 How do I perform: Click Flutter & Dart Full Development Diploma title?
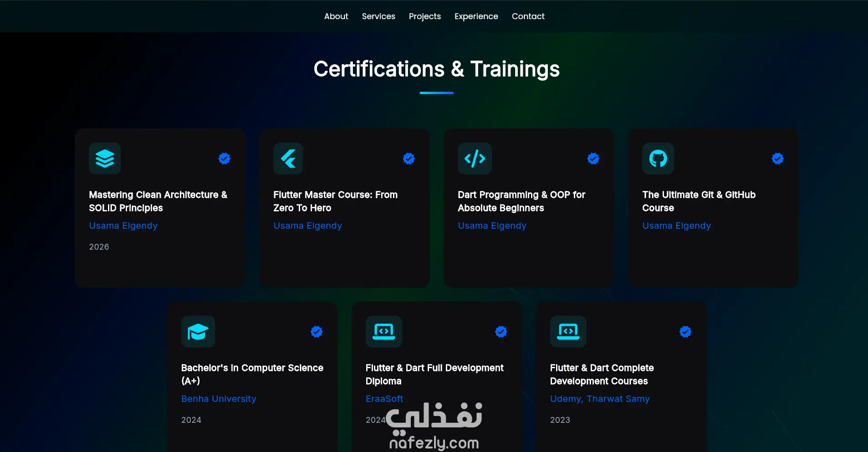tap(434, 374)
